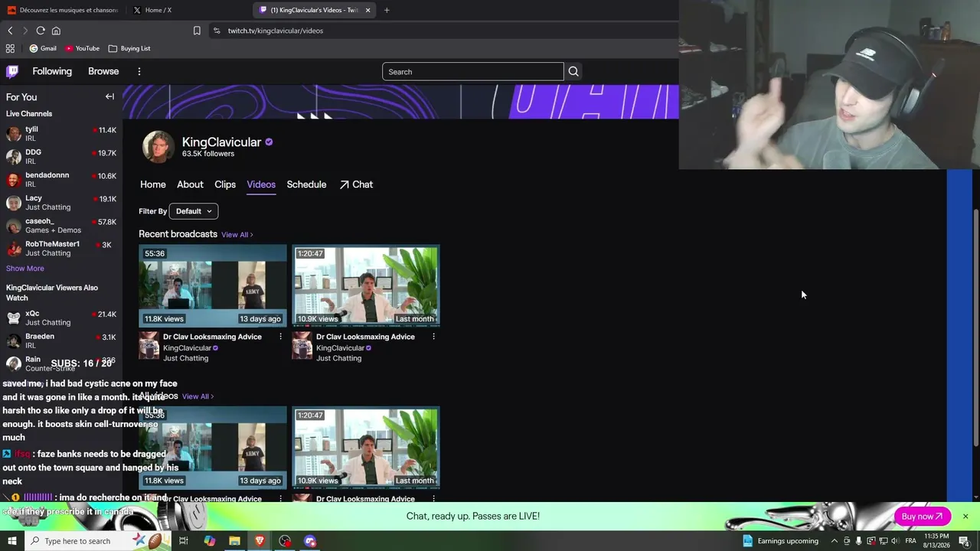
Task: Open the Twitch home logo
Action: (x=12, y=71)
